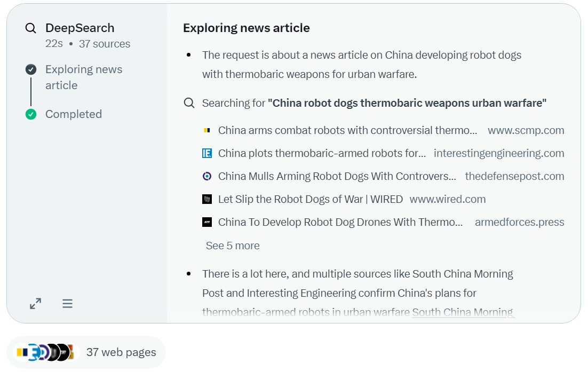The image size is (588, 379).
Task: Click the search icon next to Searching for
Action: tap(189, 103)
